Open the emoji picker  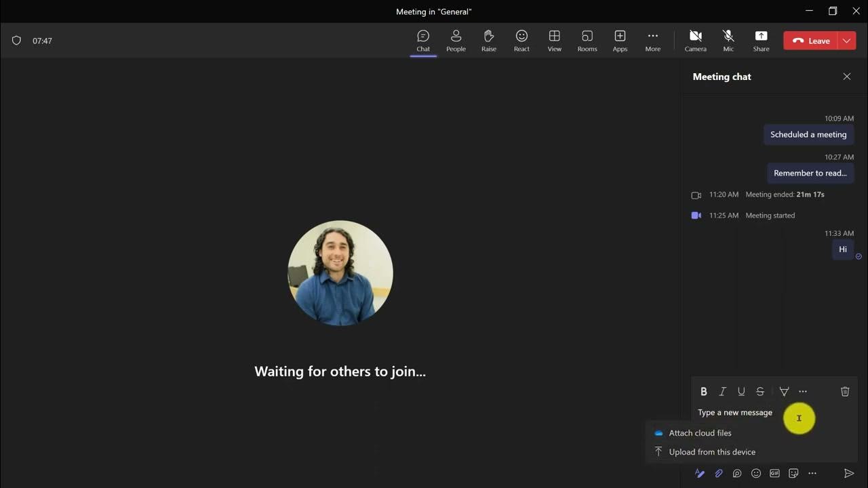(756, 473)
